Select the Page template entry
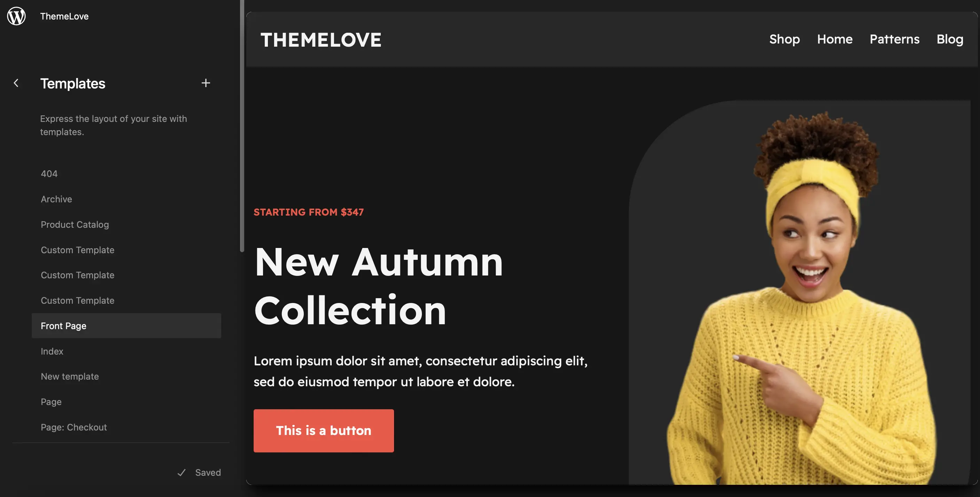This screenshot has width=980, height=497. click(x=51, y=401)
